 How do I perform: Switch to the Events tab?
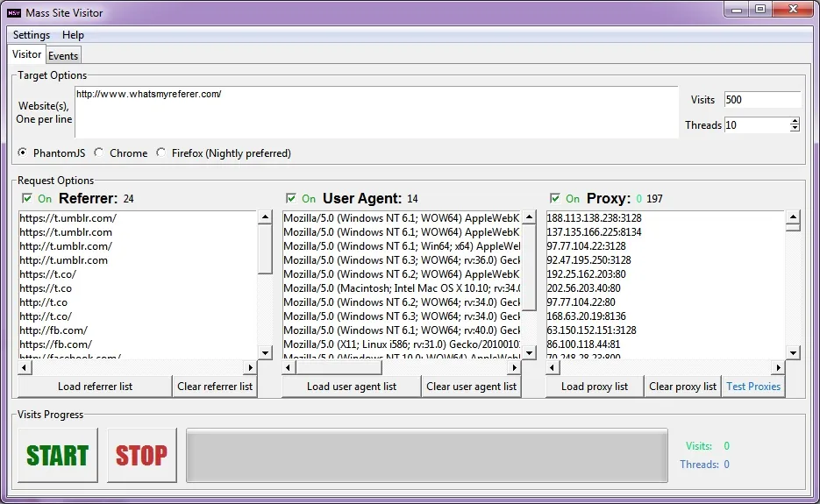click(x=63, y=55)
